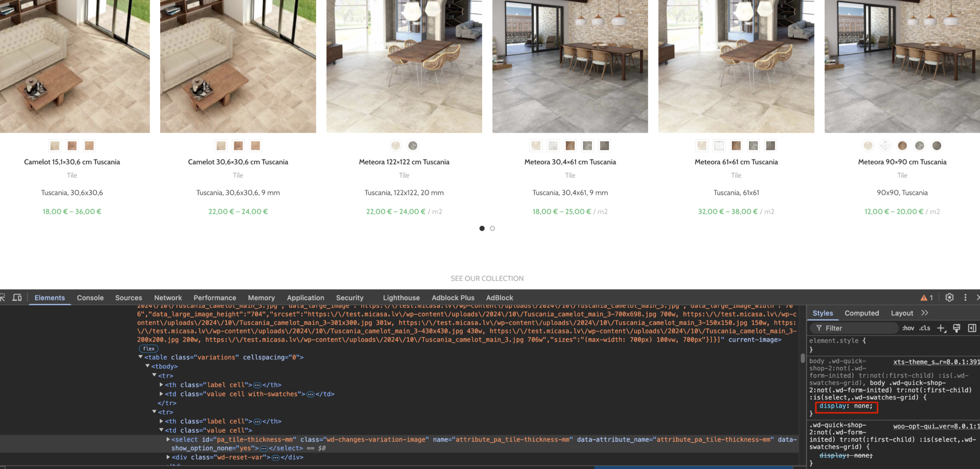Open the Network tab
This screenshot has height=469, width=980.
[168, 297]
